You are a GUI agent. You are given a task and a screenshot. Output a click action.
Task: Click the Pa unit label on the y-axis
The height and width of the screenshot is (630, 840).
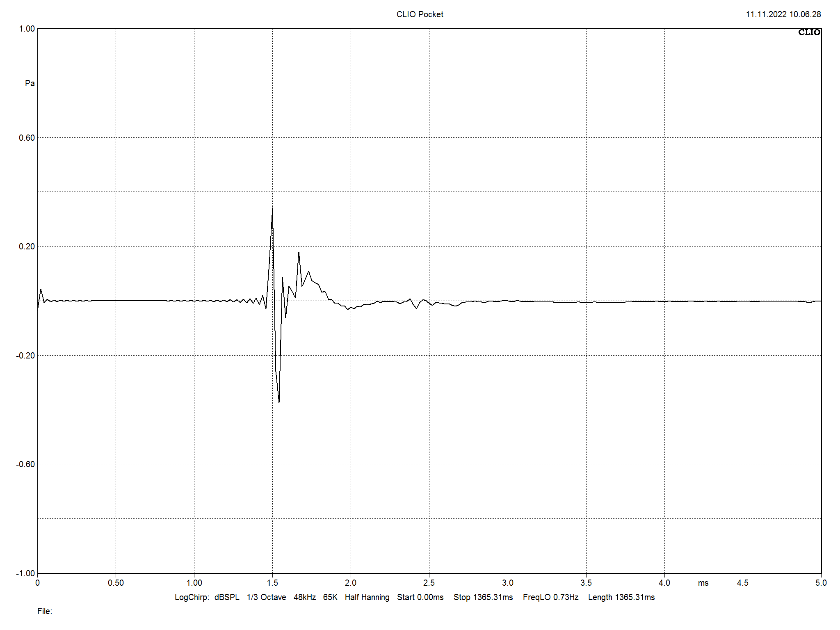click(30, 83)
